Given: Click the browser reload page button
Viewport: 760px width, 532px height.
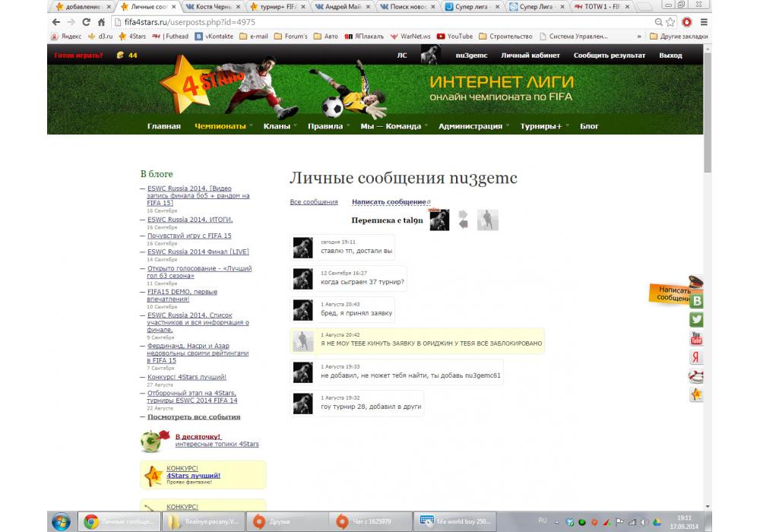Looking at the screenshot, I should click(86, 22).
